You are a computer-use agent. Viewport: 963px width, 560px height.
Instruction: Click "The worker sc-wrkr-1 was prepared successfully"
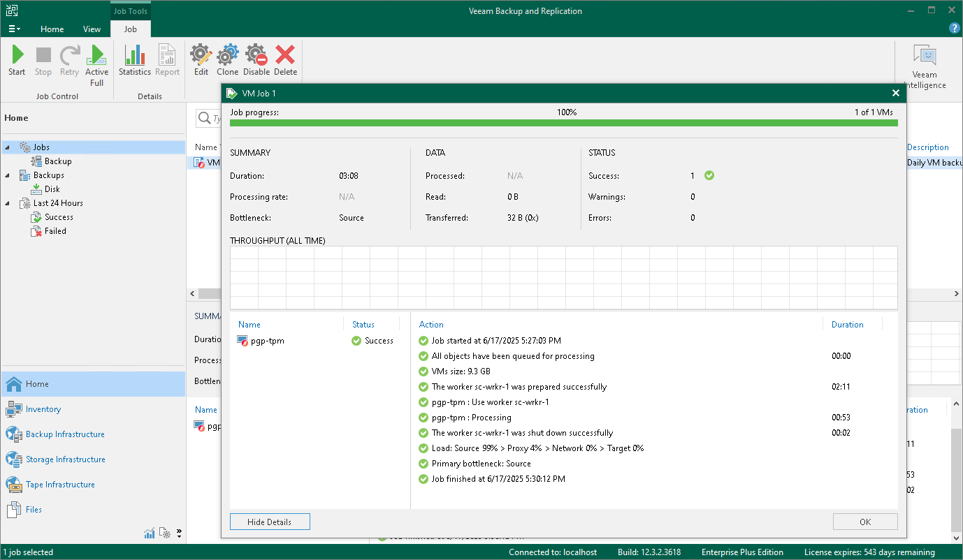click(x=519, y=387)
